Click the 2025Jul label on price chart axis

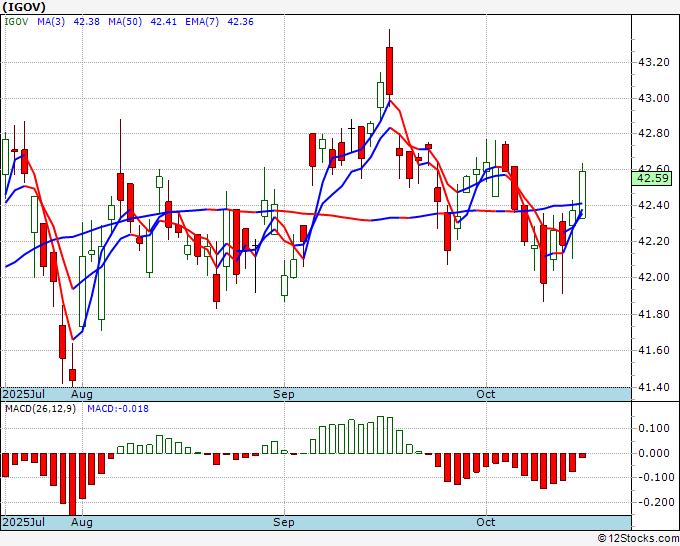24,394
